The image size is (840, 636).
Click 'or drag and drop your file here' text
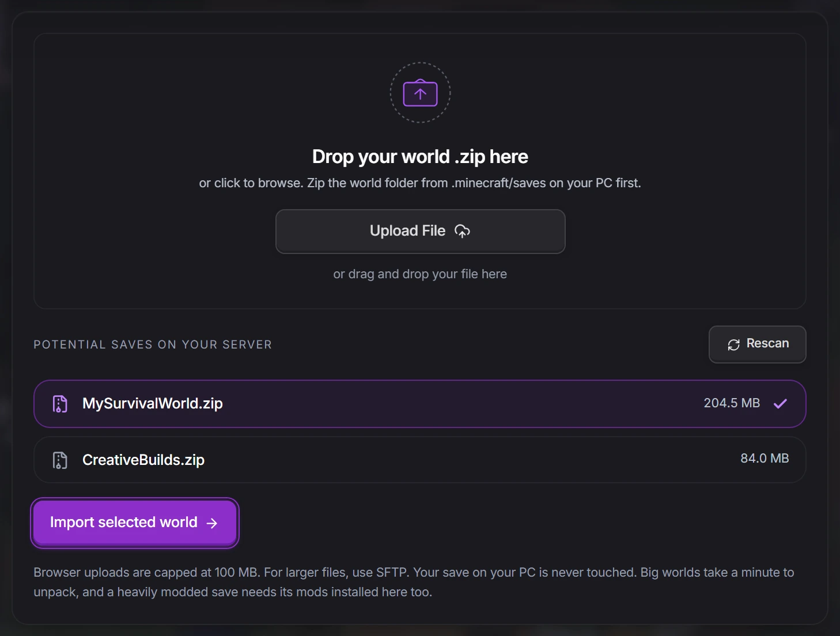coord(420,274)
